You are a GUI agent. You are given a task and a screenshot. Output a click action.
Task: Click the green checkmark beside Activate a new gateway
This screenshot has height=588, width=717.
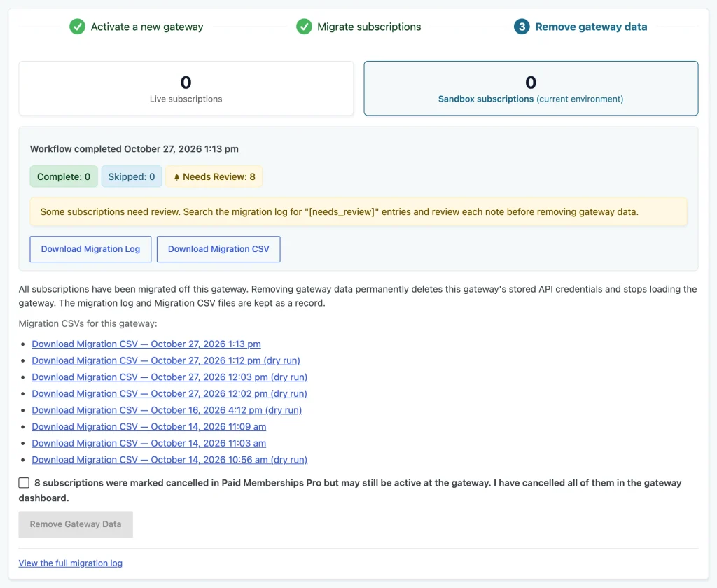point(77,27)
